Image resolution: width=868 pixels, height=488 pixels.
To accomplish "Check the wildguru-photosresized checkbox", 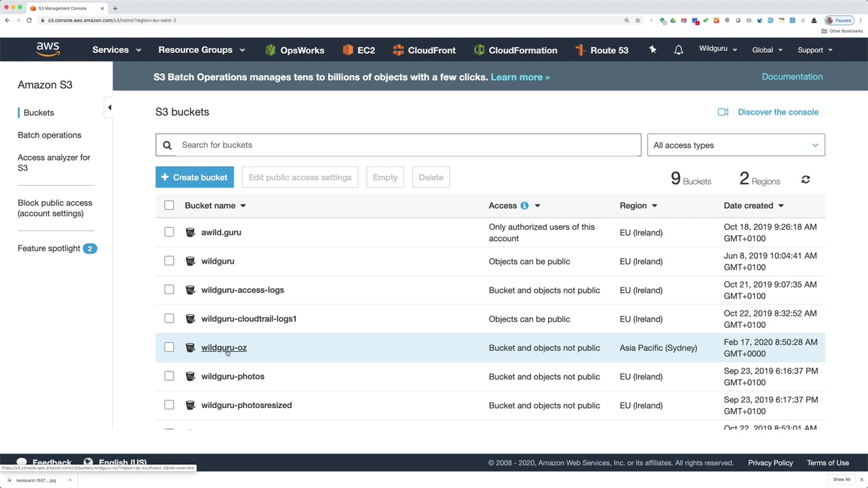I will [x=169, y=405].
